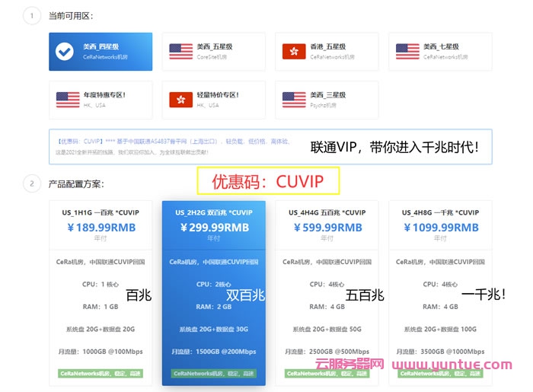The image size is (533, 392).
Task: Click the Hong Kong flag beside 香港_五星级
Action: [x=294, y=51]
